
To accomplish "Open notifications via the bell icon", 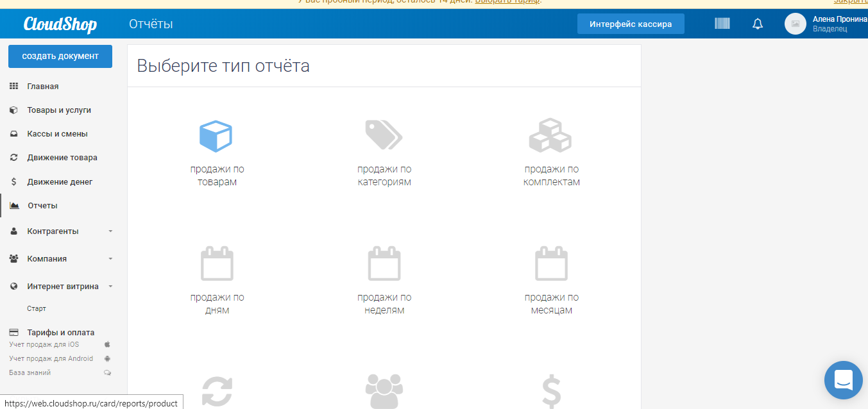I will 758,23.
